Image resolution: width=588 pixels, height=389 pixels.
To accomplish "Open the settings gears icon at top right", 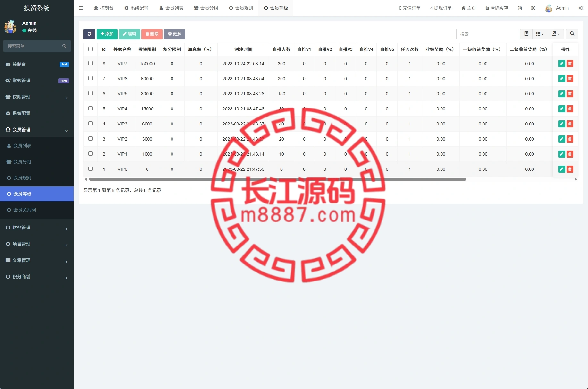I will pyautogui.click(x=581, y=8).
